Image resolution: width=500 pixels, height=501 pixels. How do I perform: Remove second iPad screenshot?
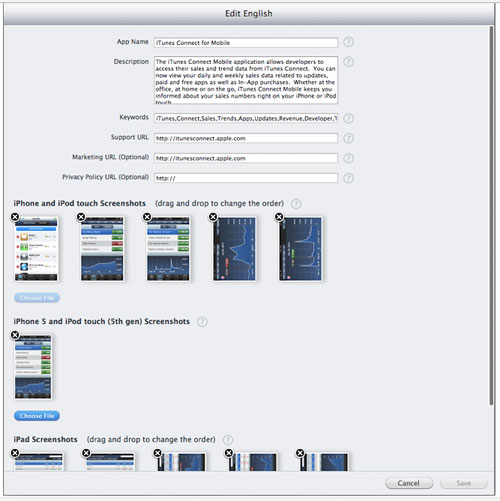point(86,453)
